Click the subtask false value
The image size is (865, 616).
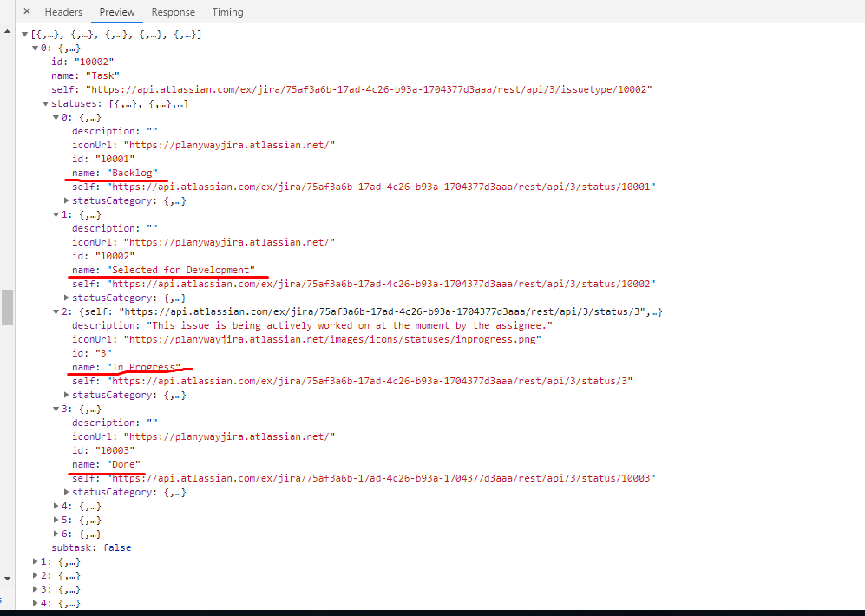[117, 547]
